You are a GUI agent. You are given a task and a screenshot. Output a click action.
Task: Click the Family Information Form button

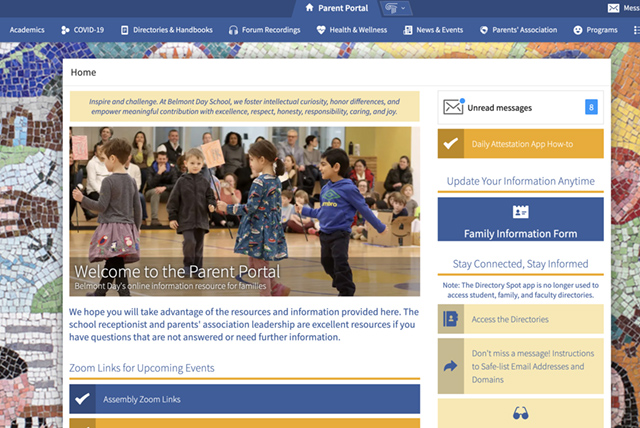[520, 233]
